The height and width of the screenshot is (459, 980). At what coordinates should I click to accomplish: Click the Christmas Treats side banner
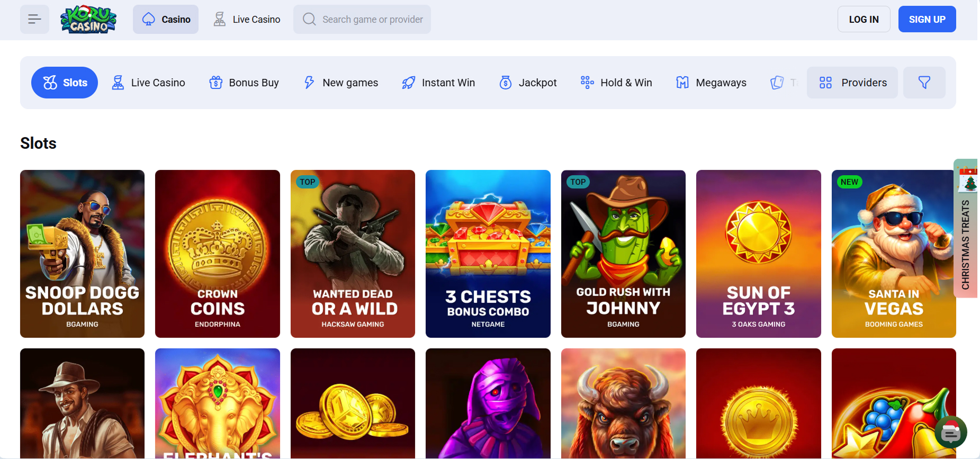(965, 228)
